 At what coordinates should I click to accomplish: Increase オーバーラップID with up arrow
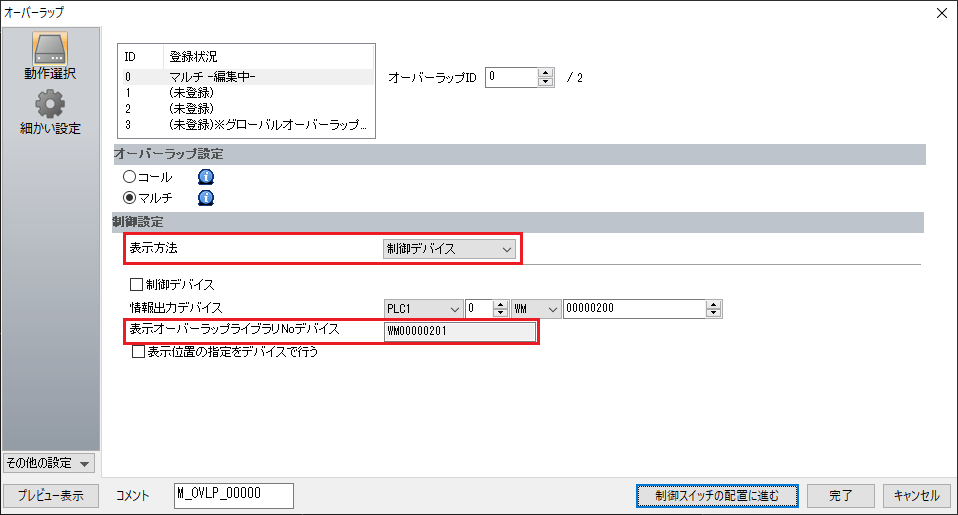click(x=545, y=73)
